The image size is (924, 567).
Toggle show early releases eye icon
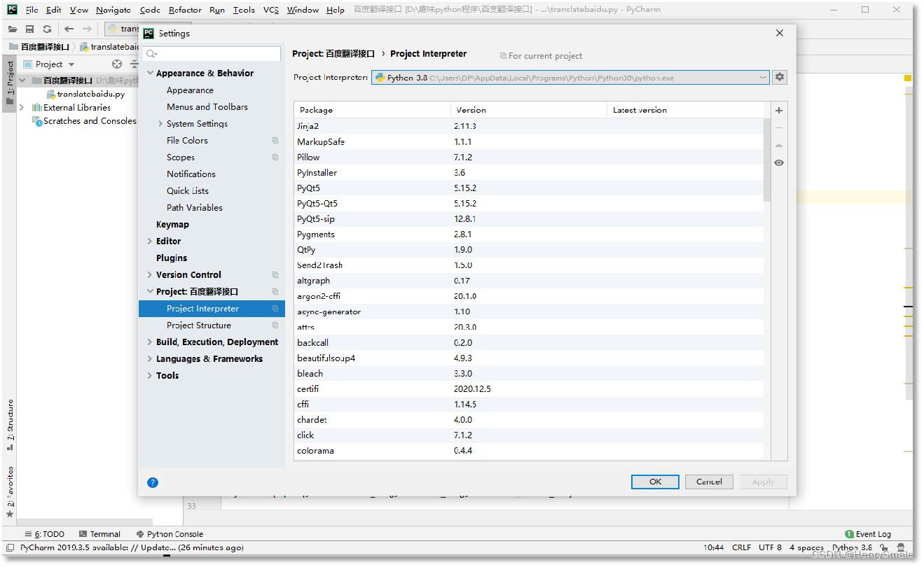coord(779,162)
